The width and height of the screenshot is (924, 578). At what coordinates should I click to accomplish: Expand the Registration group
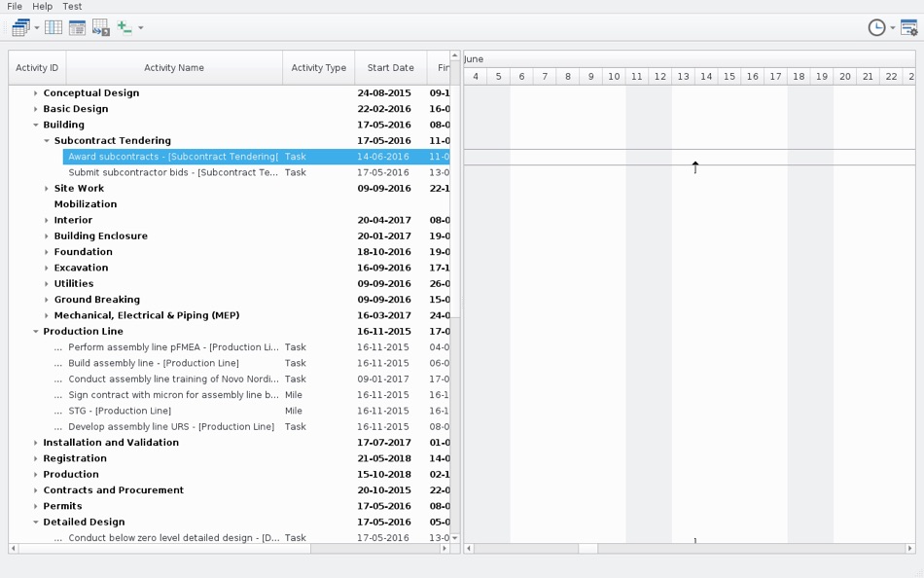(35, 459)
